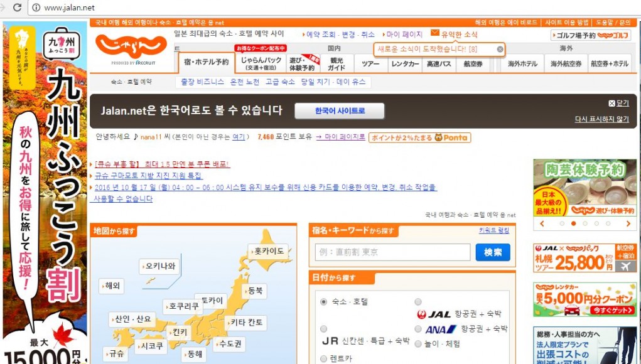Select 동북 region on the map

254,291
